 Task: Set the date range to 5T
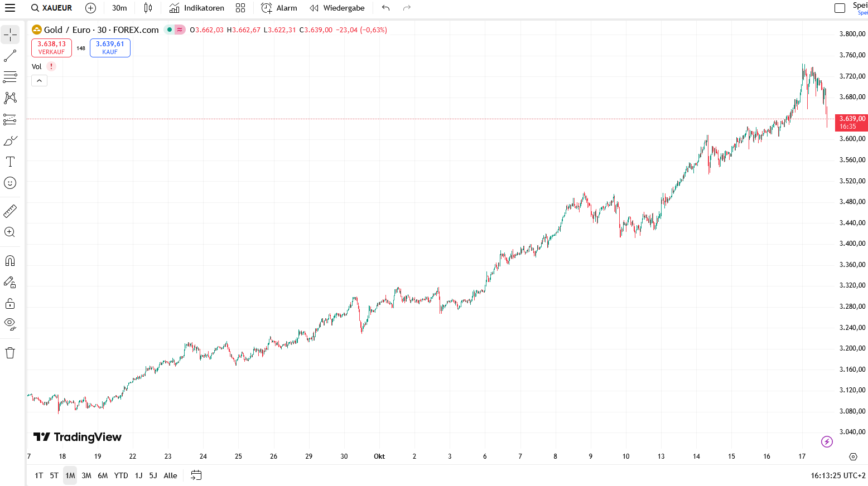[x=54, y=475]
